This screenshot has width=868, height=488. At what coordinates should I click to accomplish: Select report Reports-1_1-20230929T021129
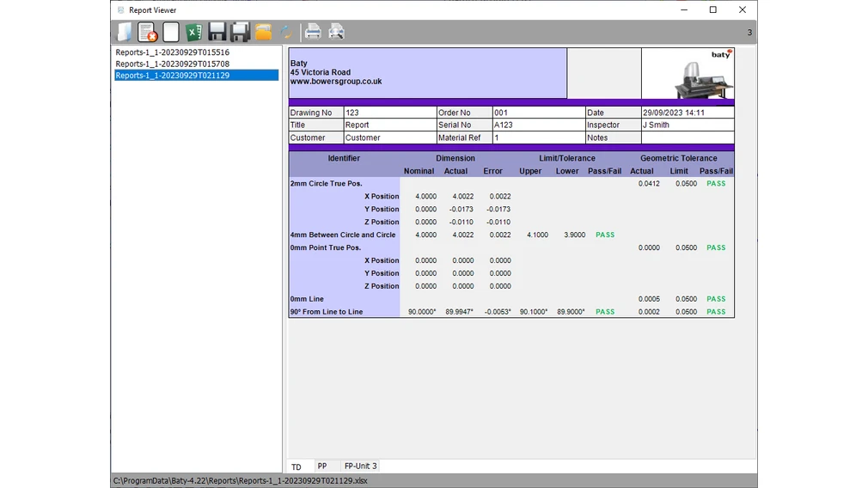(197, 76)
